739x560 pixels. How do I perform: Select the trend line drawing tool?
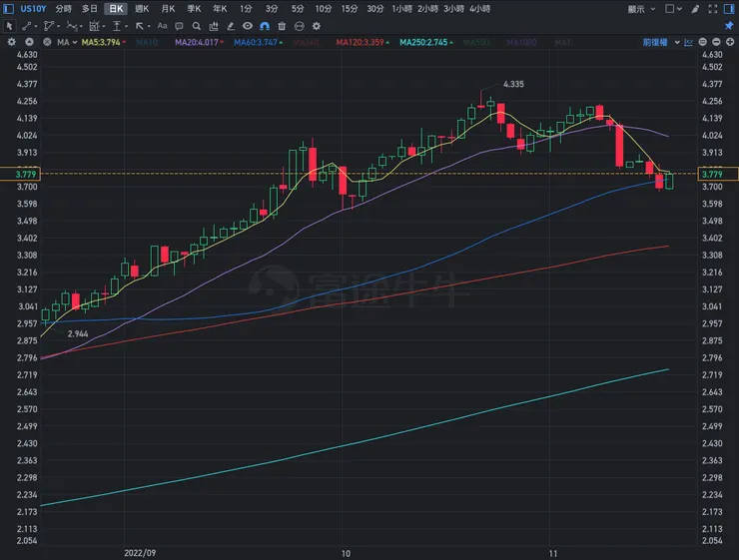[26, 26]
